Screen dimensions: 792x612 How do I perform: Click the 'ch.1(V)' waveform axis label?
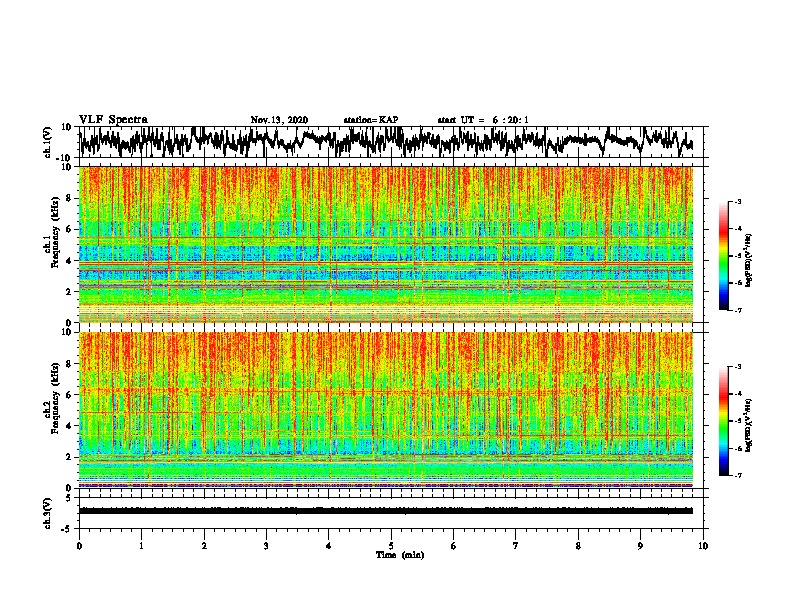point(48,142)
